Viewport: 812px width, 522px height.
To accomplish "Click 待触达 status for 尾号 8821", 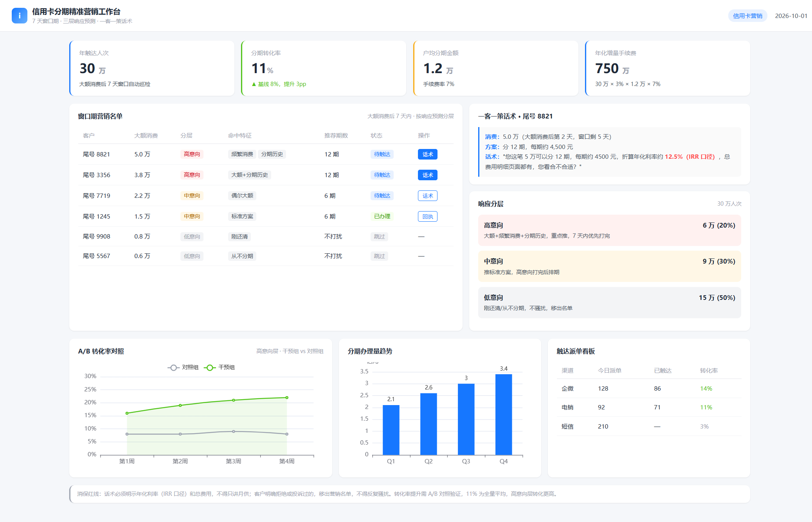I will tap(382, 154).
